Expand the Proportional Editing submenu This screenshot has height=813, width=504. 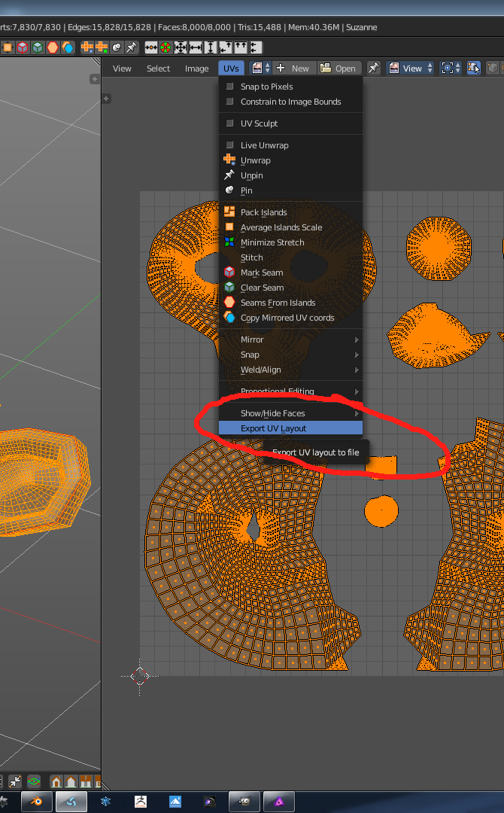click(290, 391)
